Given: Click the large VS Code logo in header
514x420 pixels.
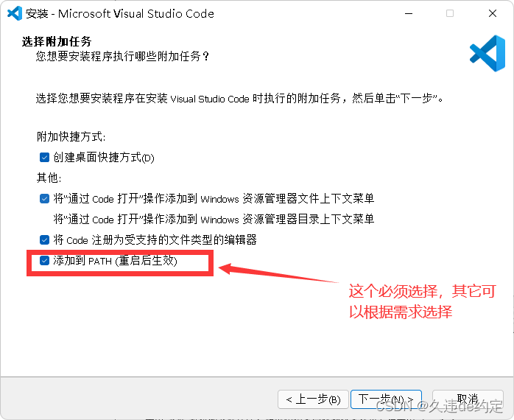Looking at the screenshot, I should [487, 53].
